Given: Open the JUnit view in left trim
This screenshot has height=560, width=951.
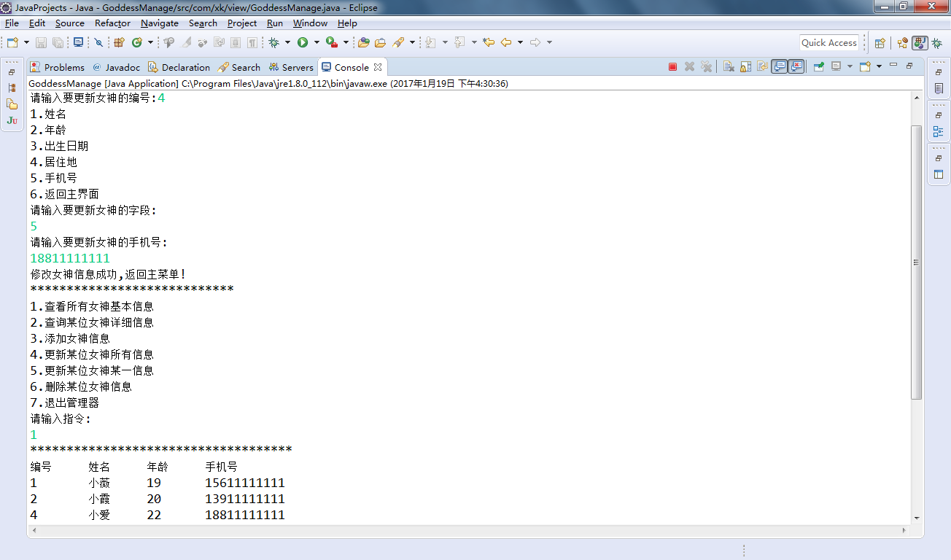Looking at the screenshot, I should coord(12,120).
